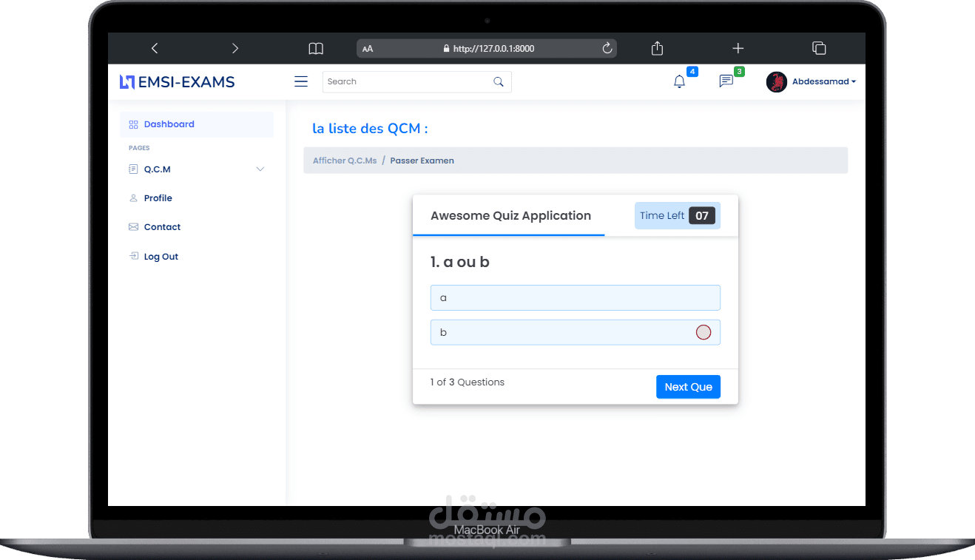Image resolution: width=975 pixels, height=560 pixels.
Task: Click the 1 of 3 Questions counter
Action: pos(468,382)
